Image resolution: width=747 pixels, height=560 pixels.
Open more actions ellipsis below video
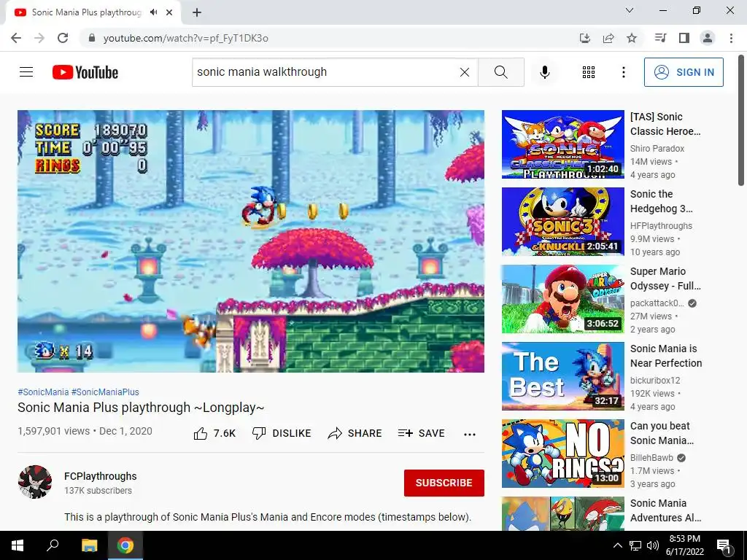tap(469, 434)
